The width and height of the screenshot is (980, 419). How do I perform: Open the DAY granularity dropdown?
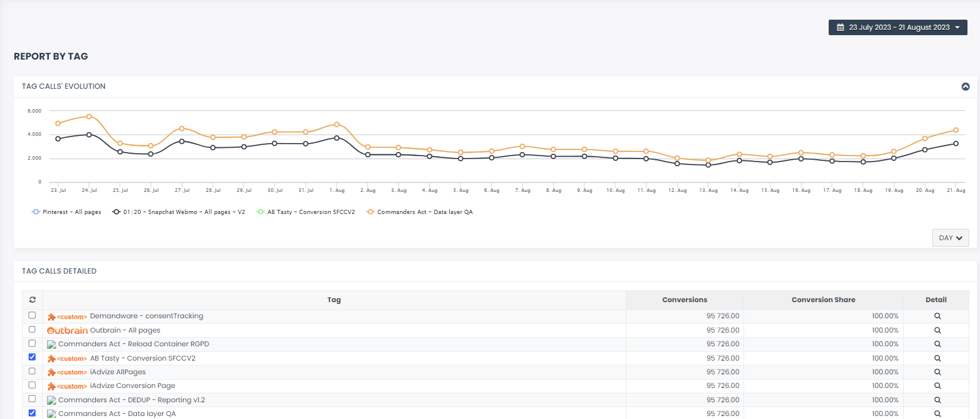[x=950, y=238]
